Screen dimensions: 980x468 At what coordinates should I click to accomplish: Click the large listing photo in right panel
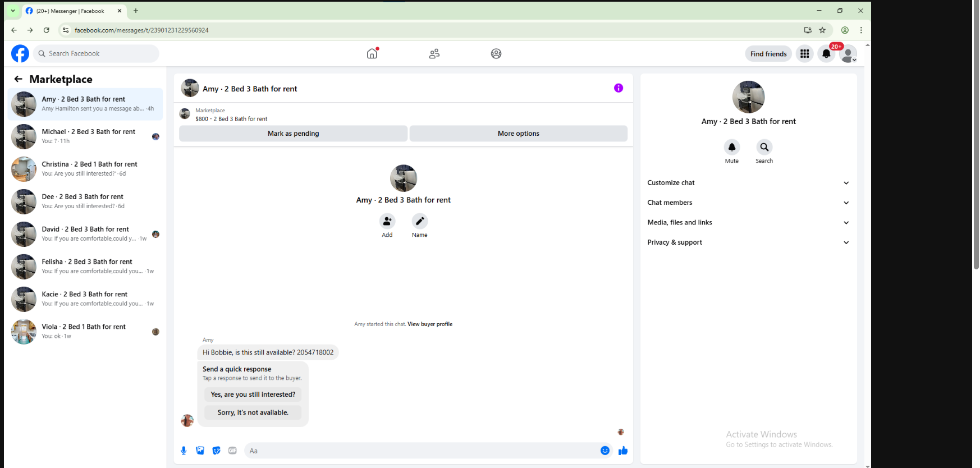click(748, 97)
